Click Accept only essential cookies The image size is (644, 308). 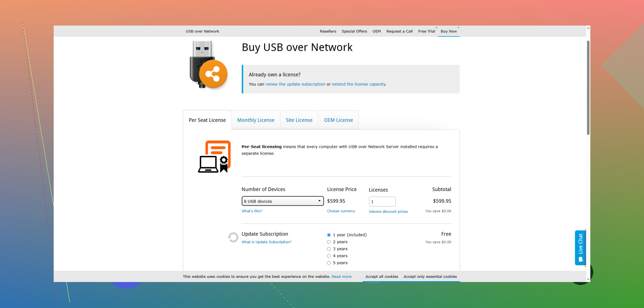click(x=430, y=277)
